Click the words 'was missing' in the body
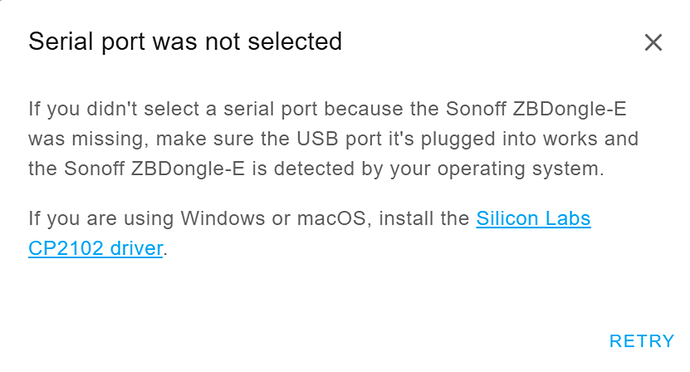The height and width of the screenshot is (372, 690). [x=86, y=139]
